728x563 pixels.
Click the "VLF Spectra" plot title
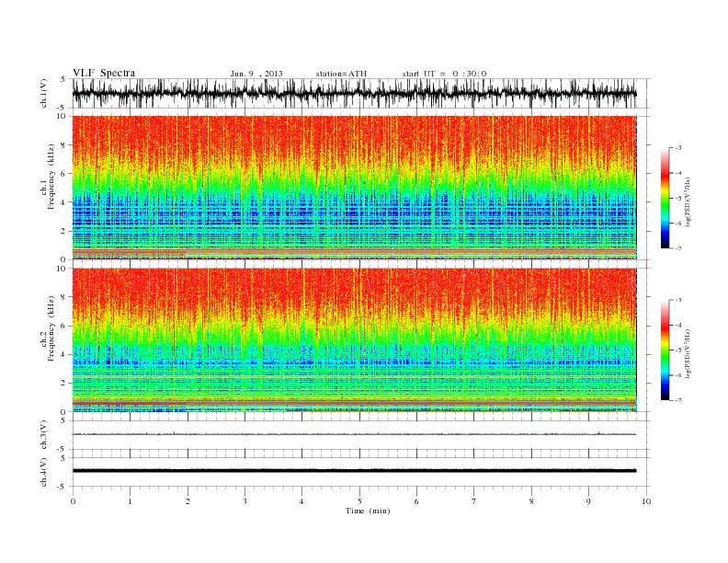104,73
